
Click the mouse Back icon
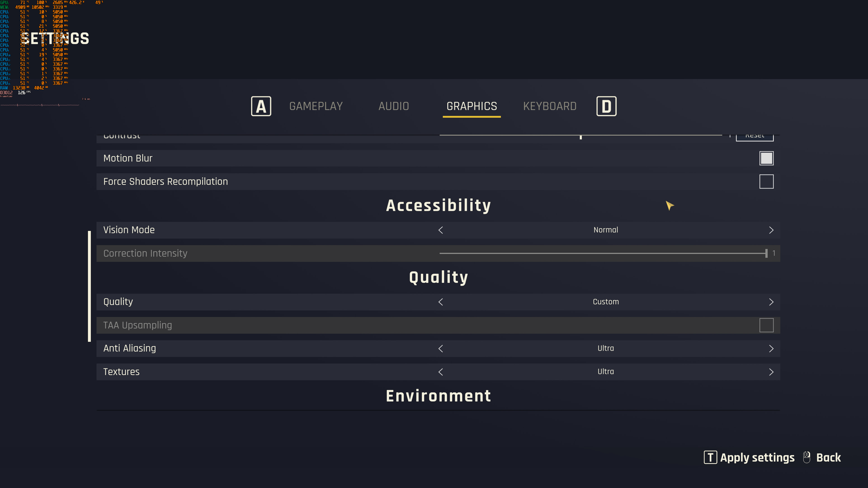coord(807,457)
